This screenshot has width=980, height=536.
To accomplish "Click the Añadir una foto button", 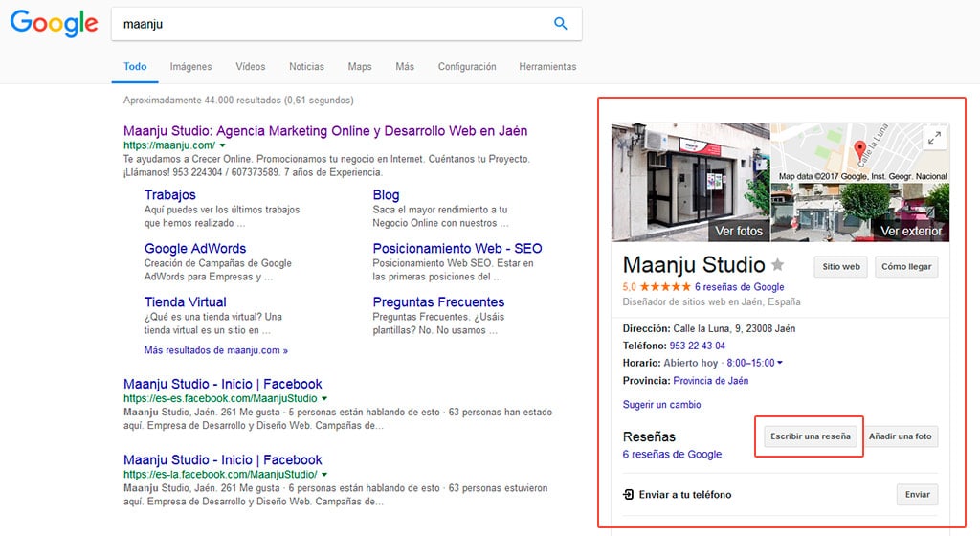I will point(900,436).
